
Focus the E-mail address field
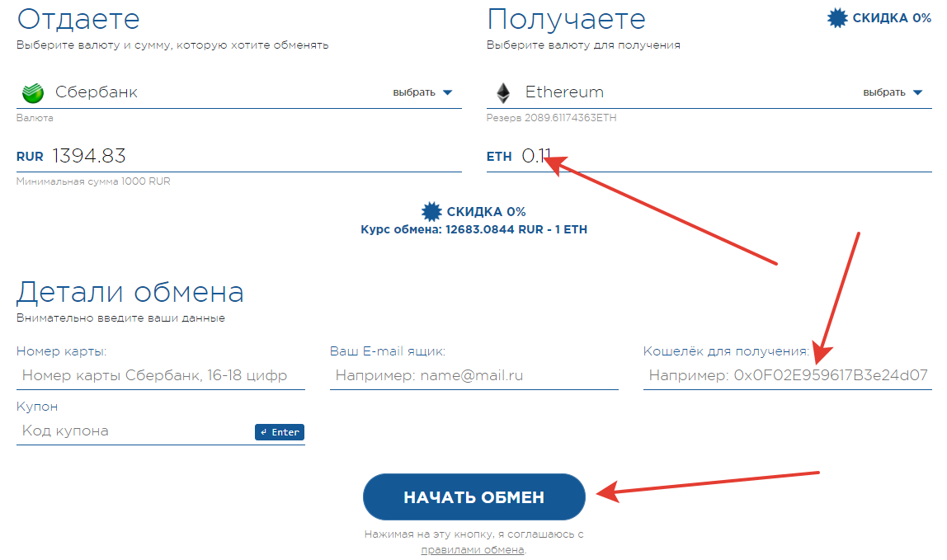[474, 376]
